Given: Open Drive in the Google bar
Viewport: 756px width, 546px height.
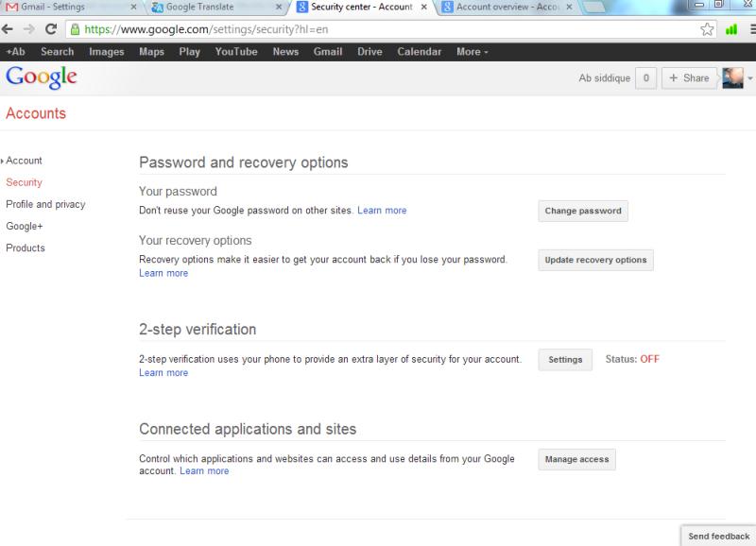Looking at the screenshot, I should coord(369,52).
